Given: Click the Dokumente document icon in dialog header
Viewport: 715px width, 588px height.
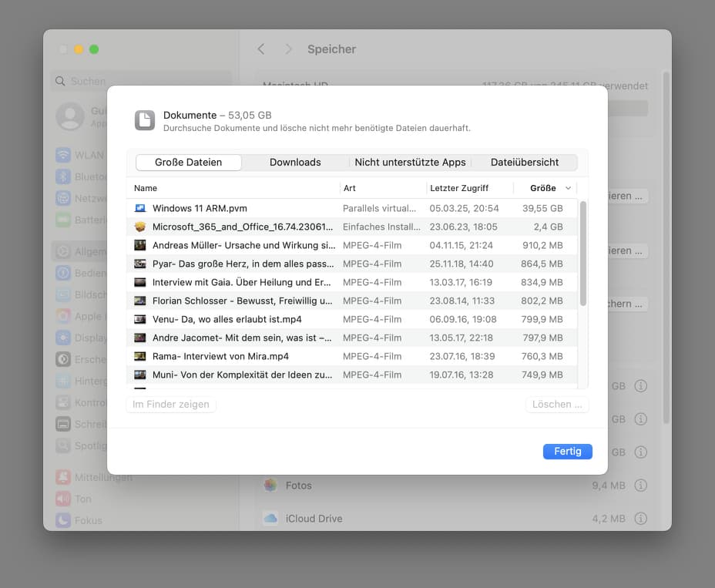Looking at the screenshot, I should pyautogui.click(x=145, y=120).
